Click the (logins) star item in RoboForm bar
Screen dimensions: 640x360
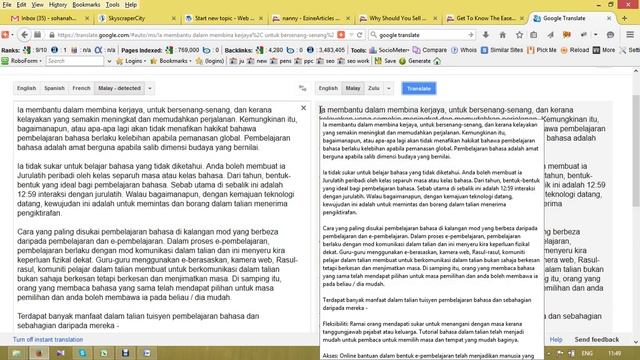[x=210, y=61]
